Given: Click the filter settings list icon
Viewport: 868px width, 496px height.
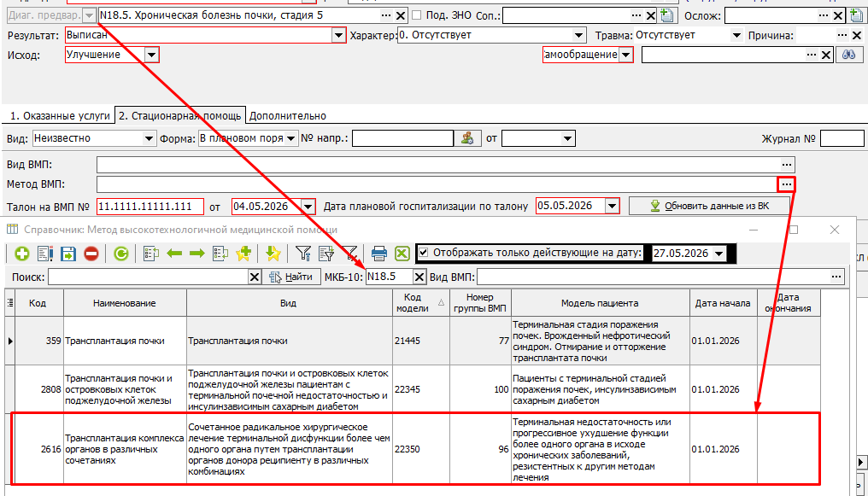Looking at the screenshot, I should [x=326, y=254].
